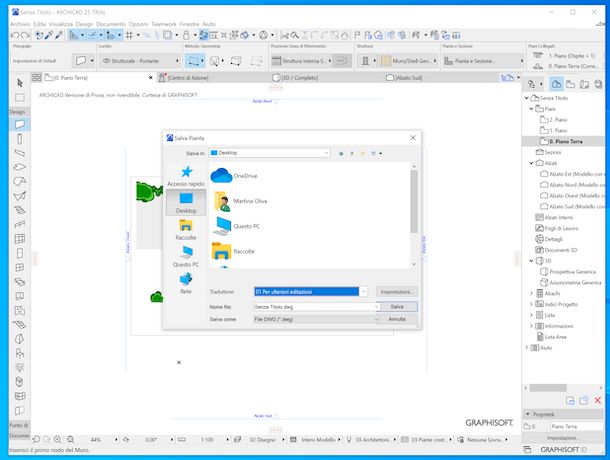The height and width of the screenshot is (460, 610).
Task: Toggle the guide lines set-square button
Action: [x=74, y=35]
